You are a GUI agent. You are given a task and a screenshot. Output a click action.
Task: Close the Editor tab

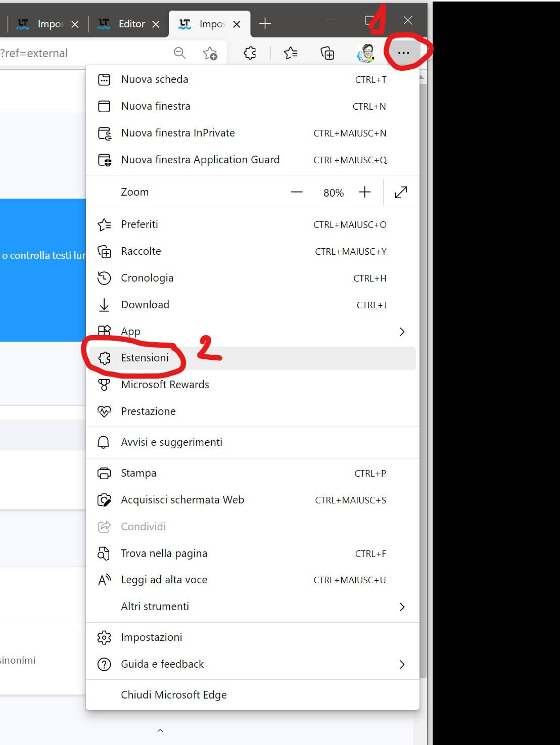pos(156,24)
